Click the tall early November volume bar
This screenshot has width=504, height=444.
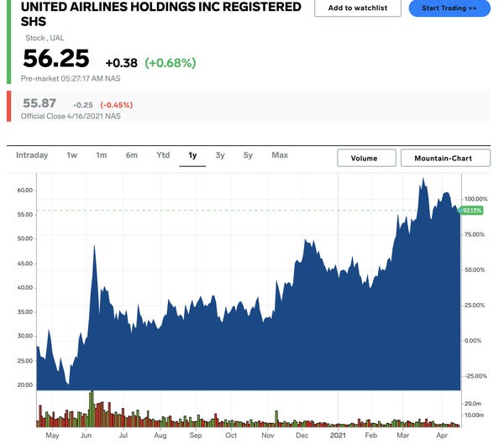pyautogui.click(x=276, y=419)
